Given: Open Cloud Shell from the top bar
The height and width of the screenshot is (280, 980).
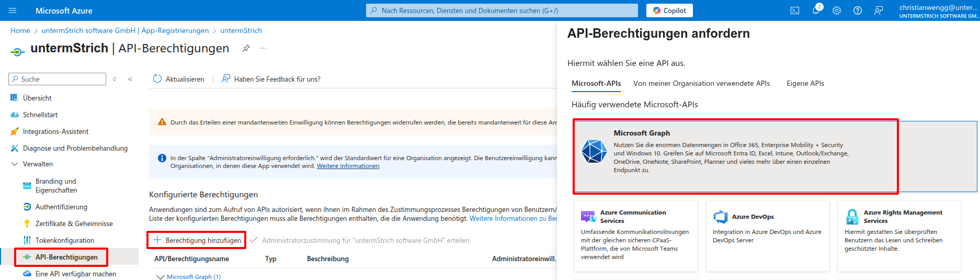Looking at the screenshot, I should click(x=794, y=10).
